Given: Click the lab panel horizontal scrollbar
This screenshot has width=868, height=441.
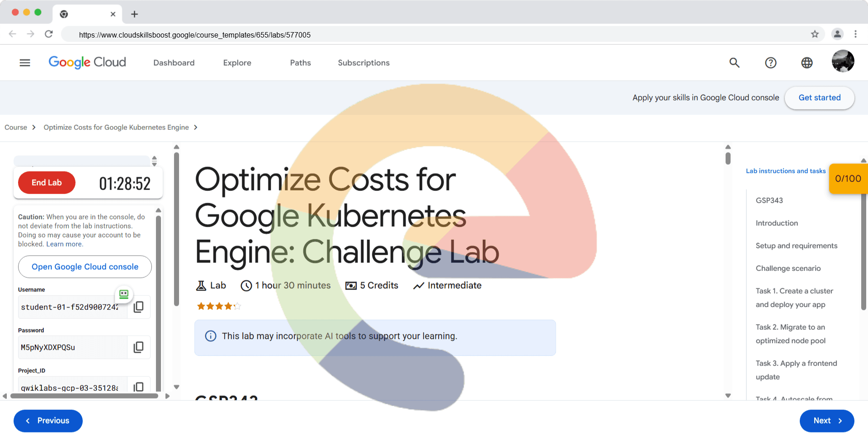Looking at the screenshot, I should pyautogui.click(x=84, y=396).
